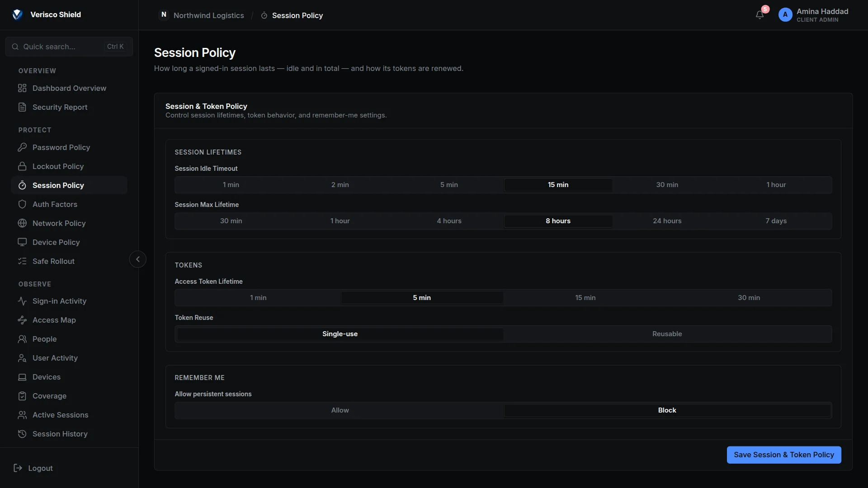
Task: Click the Amina Haddad user name
Action: [x=822, y=11]
